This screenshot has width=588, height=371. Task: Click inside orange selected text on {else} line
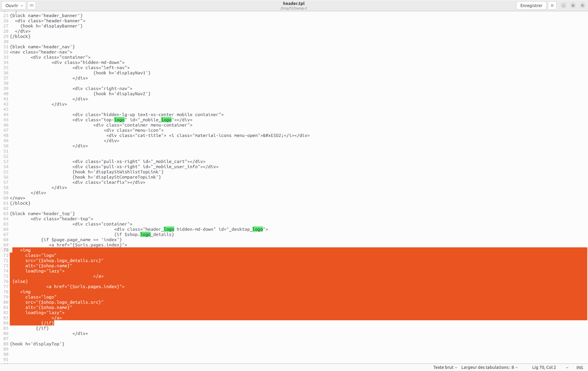(20, 281)
